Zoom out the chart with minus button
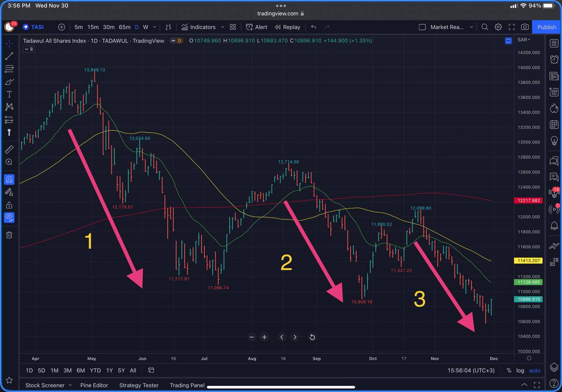The width and height of the screenshot is (562, 392). [251, 337]
